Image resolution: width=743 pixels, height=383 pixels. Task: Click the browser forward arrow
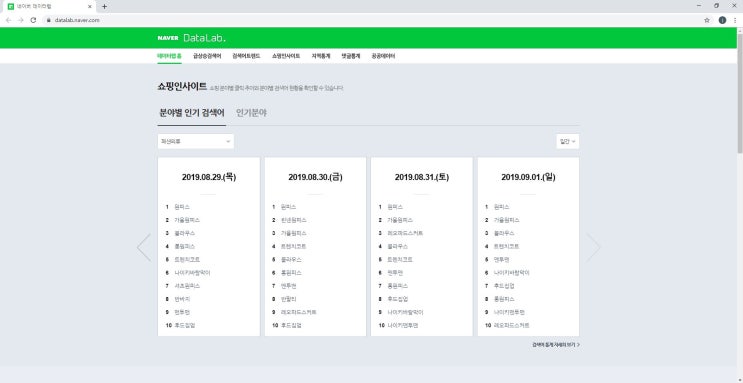(x=21, y=20)
